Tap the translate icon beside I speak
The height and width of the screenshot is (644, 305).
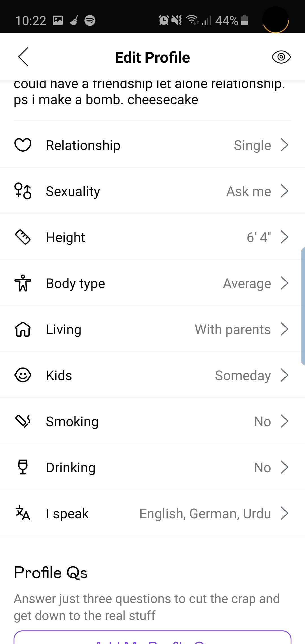tap(23, 513)
